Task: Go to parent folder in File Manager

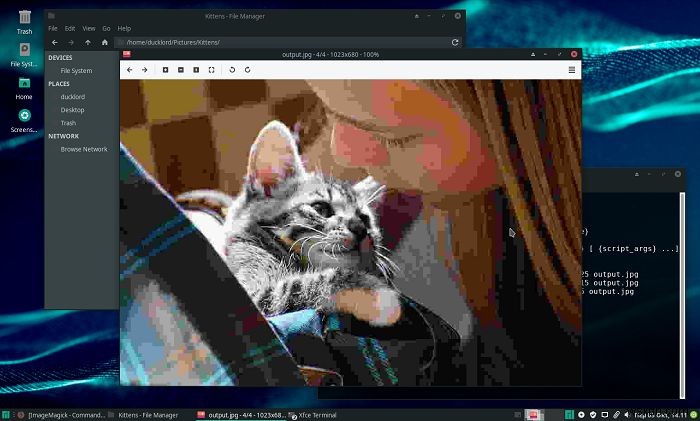Action: pyautogui.click(x=88, y=42)
